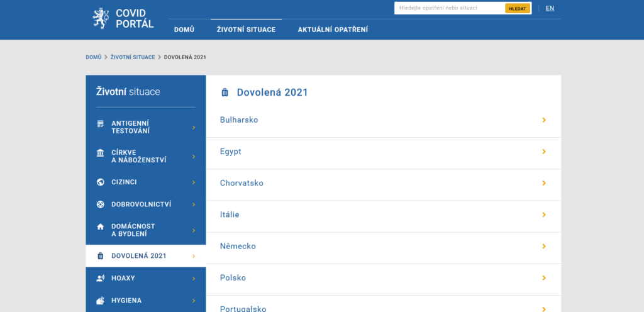Click the Hoaxy speaking-head icon in sidebar

click(100, 278)
